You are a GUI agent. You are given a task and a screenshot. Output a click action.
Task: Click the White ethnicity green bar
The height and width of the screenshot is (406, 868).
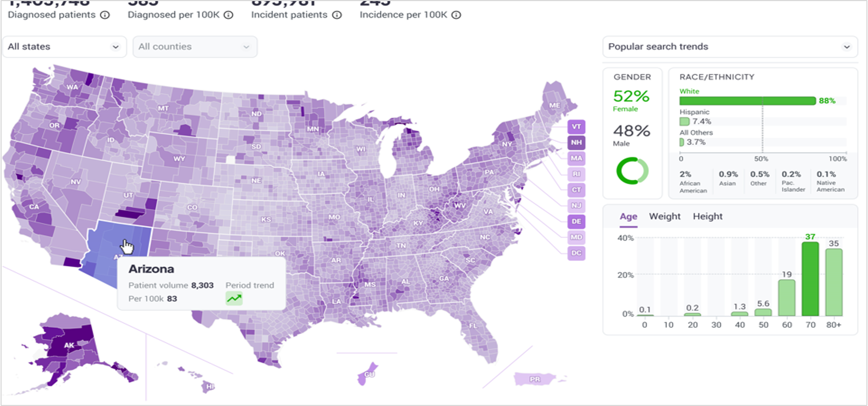point(747,101)
